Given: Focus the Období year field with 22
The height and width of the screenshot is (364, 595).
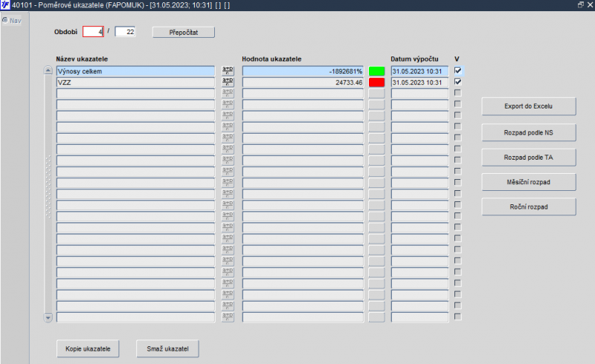Looking at the screenshot, I should [x=125, y=32].
